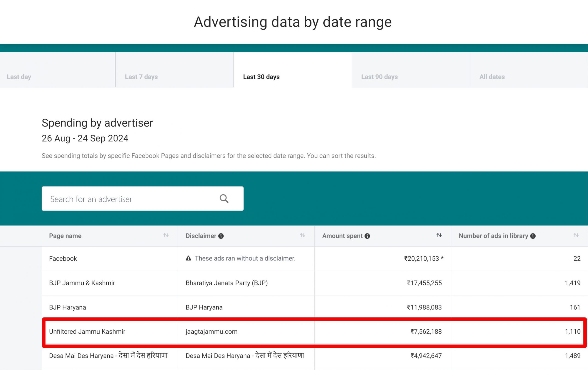This screenshot has width=588, height=370.
Task: Click the Disclaimer column header label
Action: pyautogui.click(x=201, y=236)
